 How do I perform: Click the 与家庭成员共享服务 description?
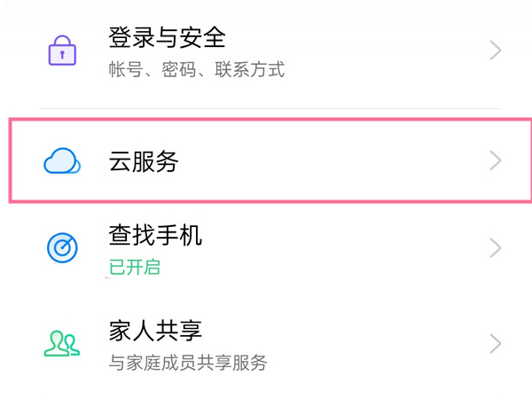click(x=187, y=363)
